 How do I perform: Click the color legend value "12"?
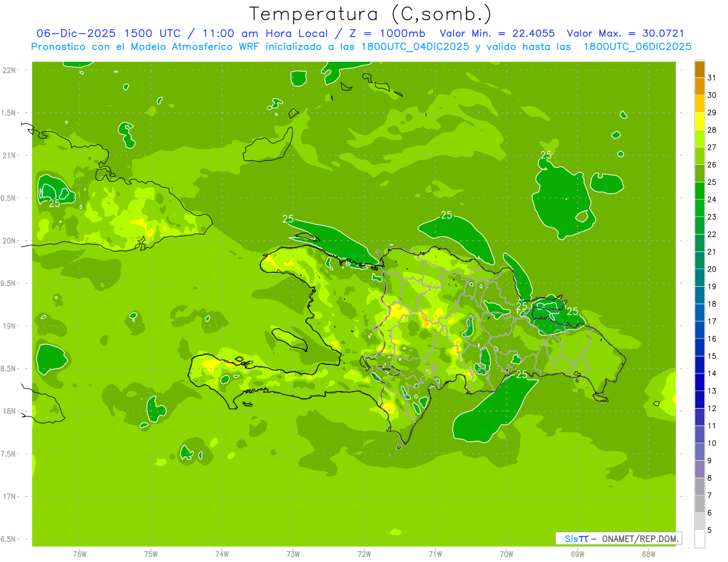712,409
